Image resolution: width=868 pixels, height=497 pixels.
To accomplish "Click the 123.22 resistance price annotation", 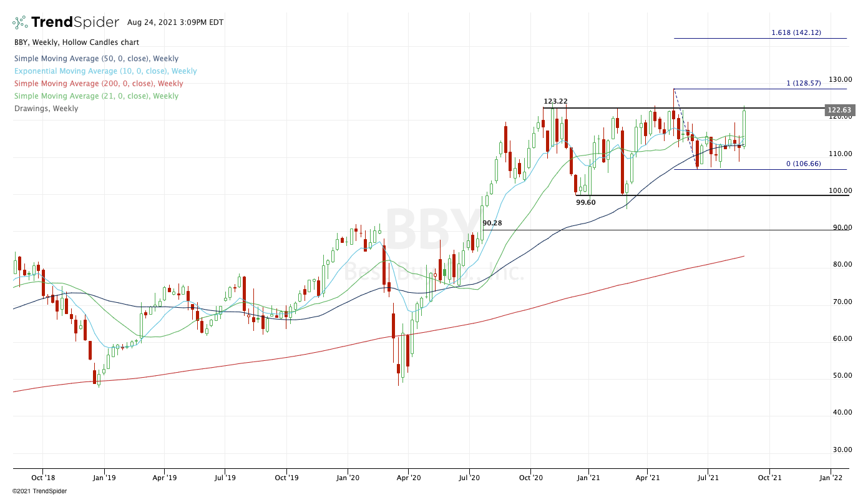I will point(555,101).
